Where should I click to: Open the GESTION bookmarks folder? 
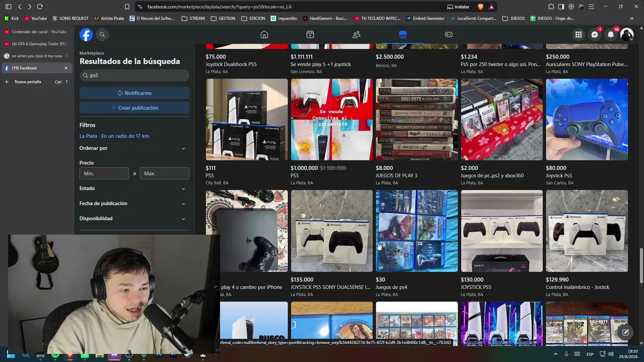tap(223, 19)
